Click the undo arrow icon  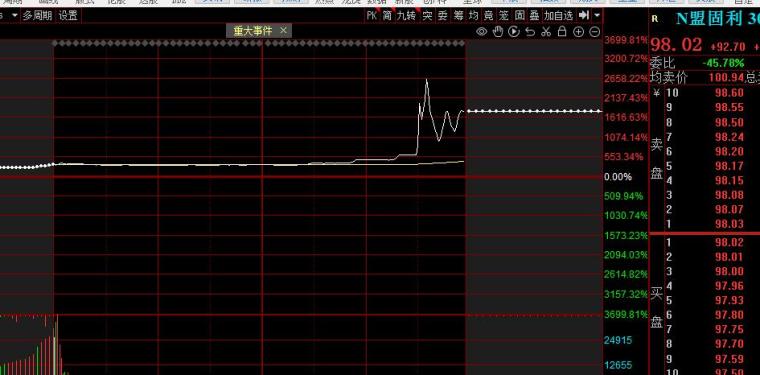pyautogui.click(x=530, y=32)
